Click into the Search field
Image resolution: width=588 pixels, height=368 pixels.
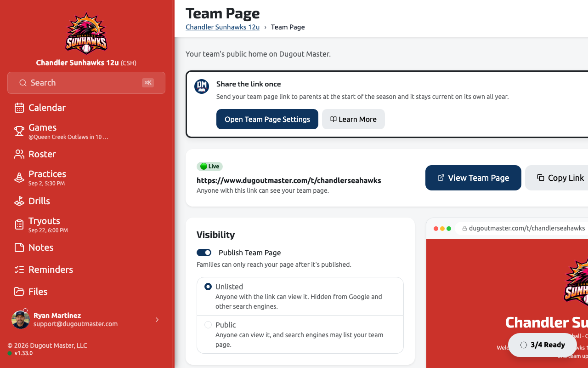86,83
